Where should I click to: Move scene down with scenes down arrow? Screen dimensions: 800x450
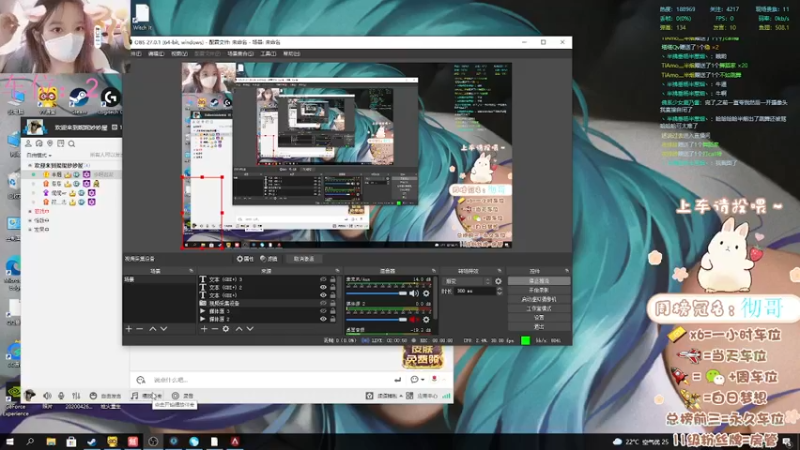(x=163, y=329)
